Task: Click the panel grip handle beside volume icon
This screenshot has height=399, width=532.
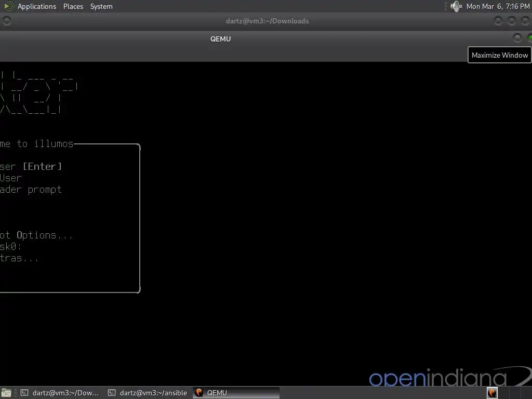Action: (445, 6)
